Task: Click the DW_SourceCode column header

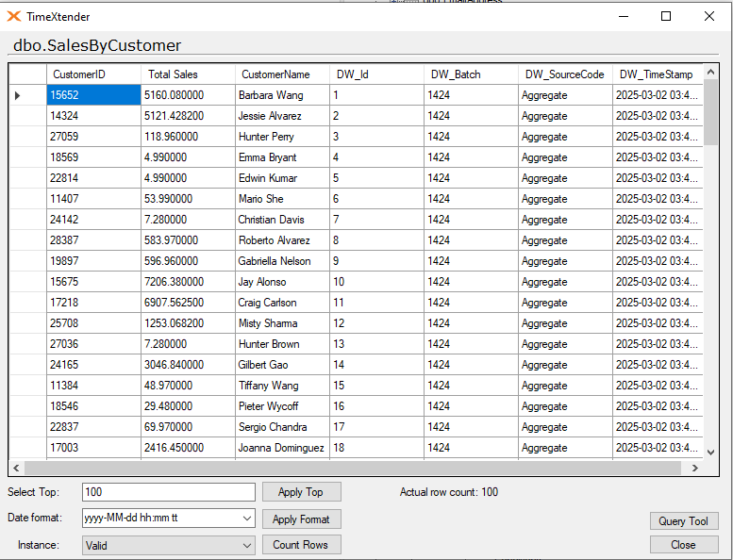Action: 565,74
